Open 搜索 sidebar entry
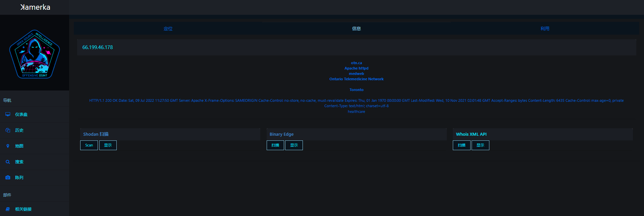This screenshot has width=644, height=216. (x=35, y=162)
